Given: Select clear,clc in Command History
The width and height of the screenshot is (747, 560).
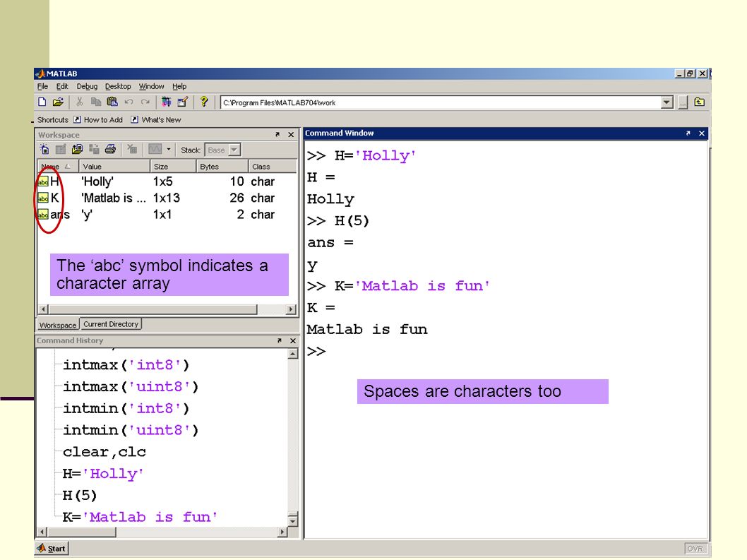Looking at the screenshot, I should coord(104,452).
